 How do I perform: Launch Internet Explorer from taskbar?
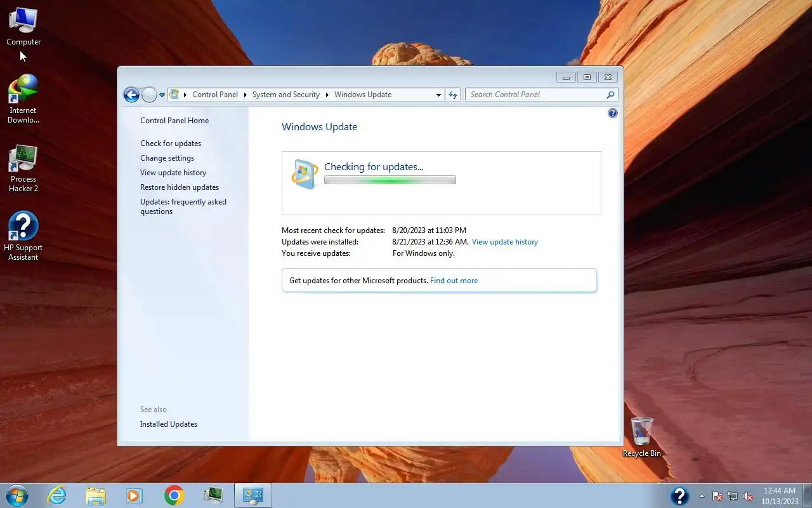[57, 495]
